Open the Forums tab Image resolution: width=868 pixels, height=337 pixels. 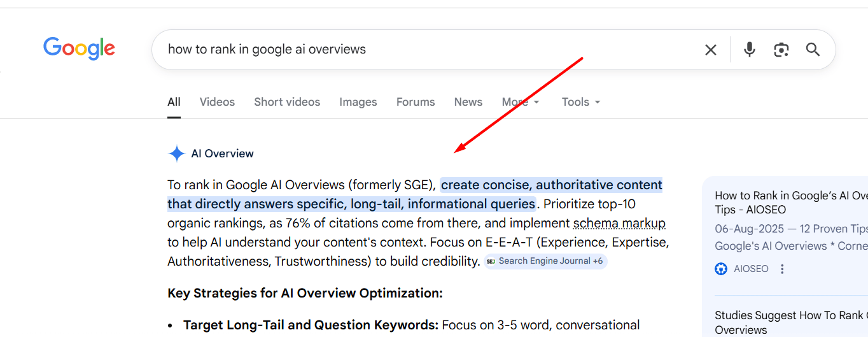[416, 102]
